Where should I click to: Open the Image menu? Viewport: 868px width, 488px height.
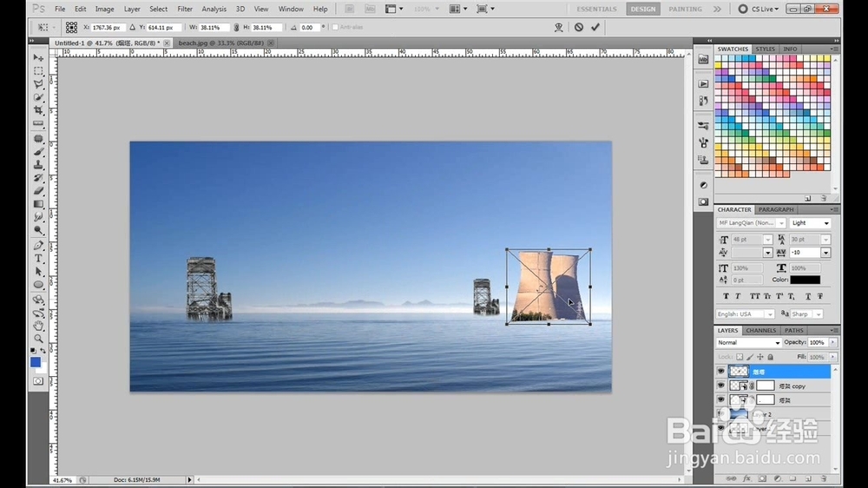point(104,9)
